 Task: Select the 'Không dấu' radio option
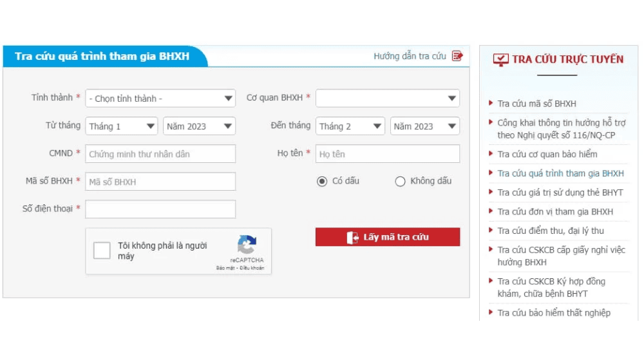click(x=400, y=182)
